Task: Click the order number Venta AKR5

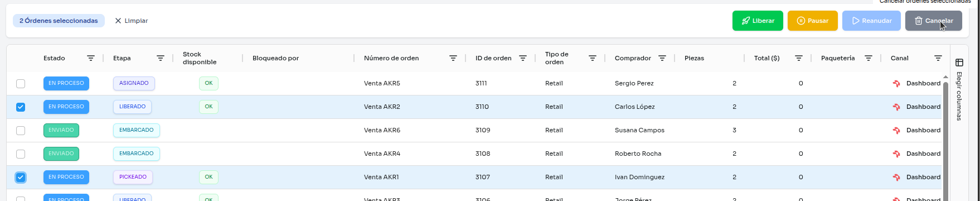Action: (382, 84)
